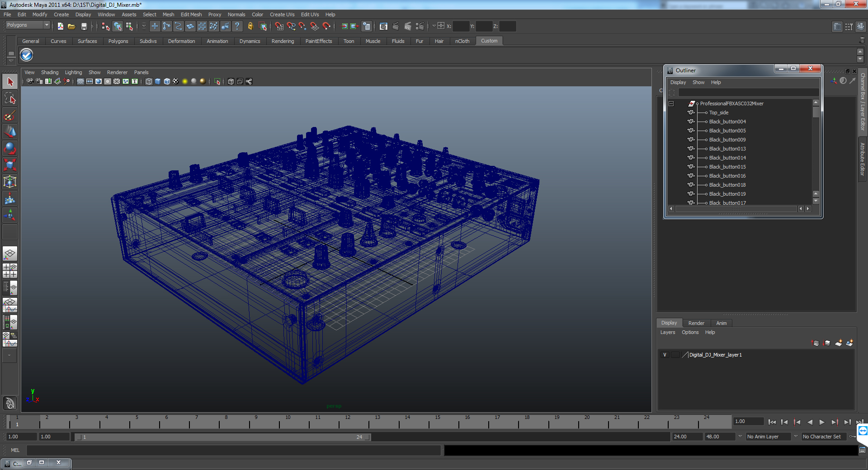
Task: Toggle Digital_DJ_Mixer_layer1 visibility V box
Action: tap(665, 355)
